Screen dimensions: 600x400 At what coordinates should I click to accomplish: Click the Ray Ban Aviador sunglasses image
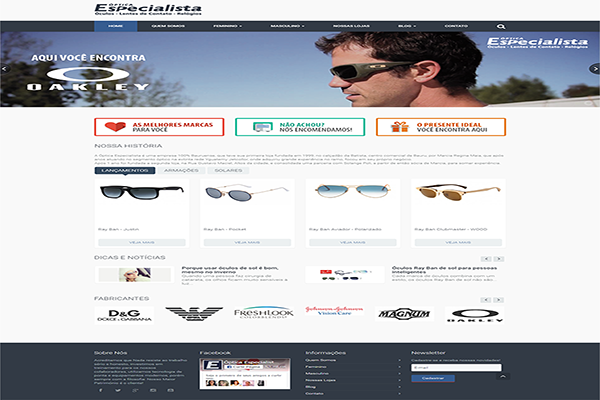coord(352,190)
